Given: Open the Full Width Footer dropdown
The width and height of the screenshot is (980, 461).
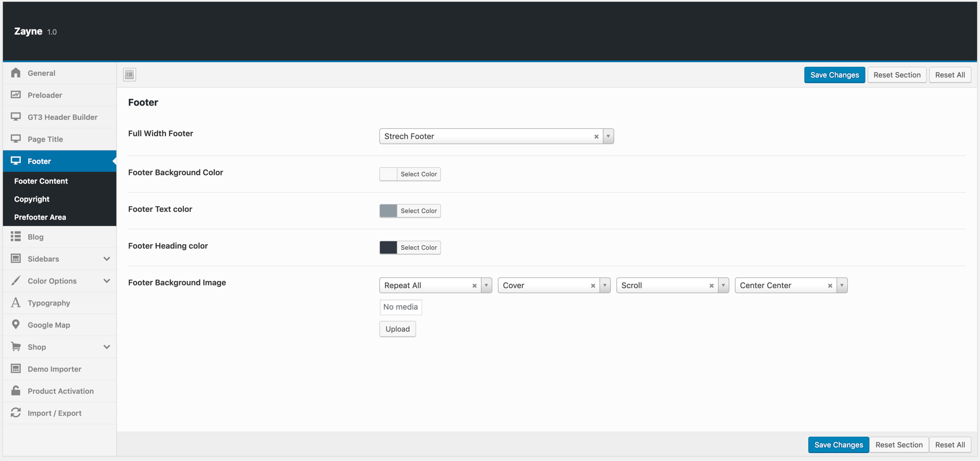Looking at the screenshot, I should pyautogui.click(x=608, y=136).
